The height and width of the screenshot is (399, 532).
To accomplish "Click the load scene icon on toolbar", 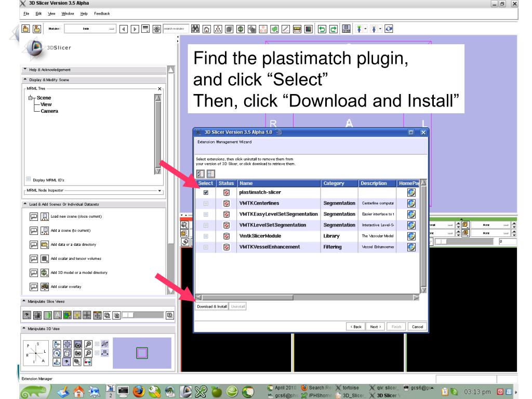I will (x=25, y=29).
